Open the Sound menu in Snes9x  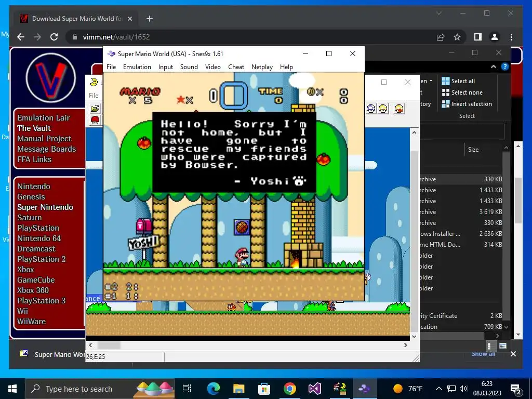(x=189, y=67)
